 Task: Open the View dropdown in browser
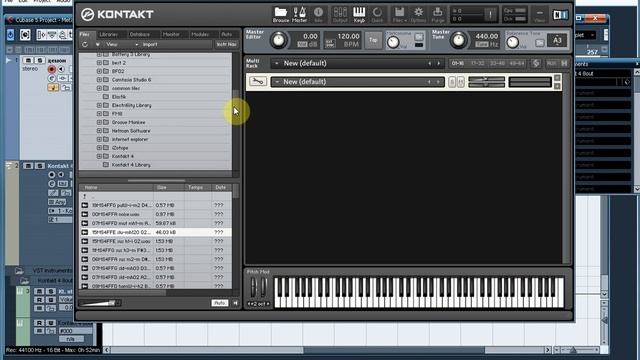(122, 44)
